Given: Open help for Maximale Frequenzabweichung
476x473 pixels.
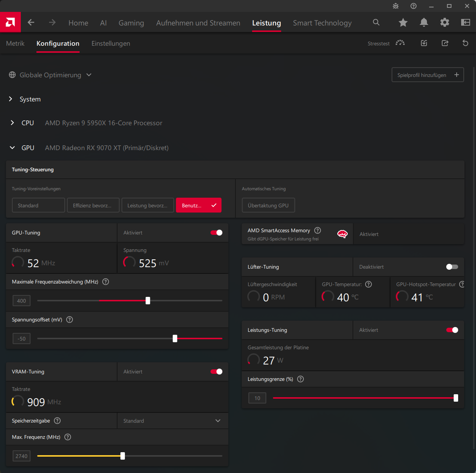Looking at the screenshot, I should point(106,282).
